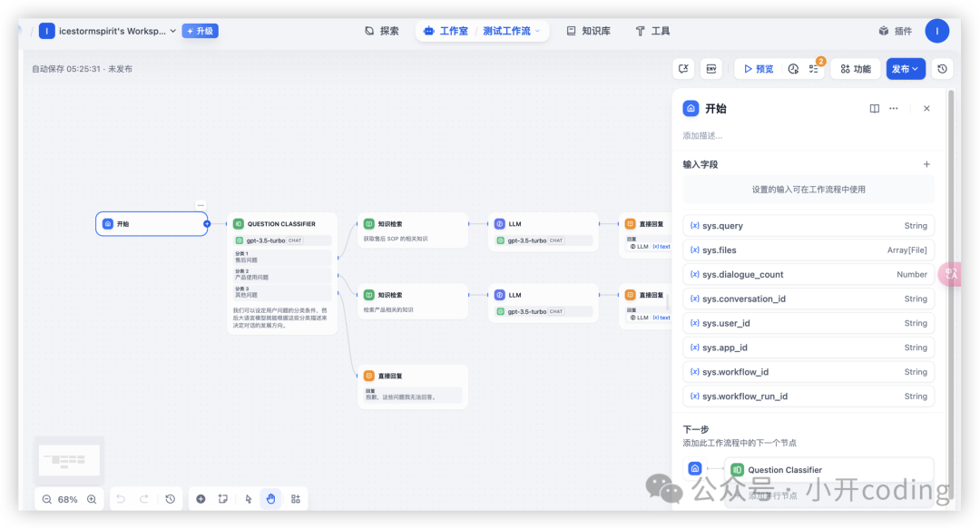Select upper-right 直接回复 node
Viewport: 980px width, 529px height.
click(645, 235)
